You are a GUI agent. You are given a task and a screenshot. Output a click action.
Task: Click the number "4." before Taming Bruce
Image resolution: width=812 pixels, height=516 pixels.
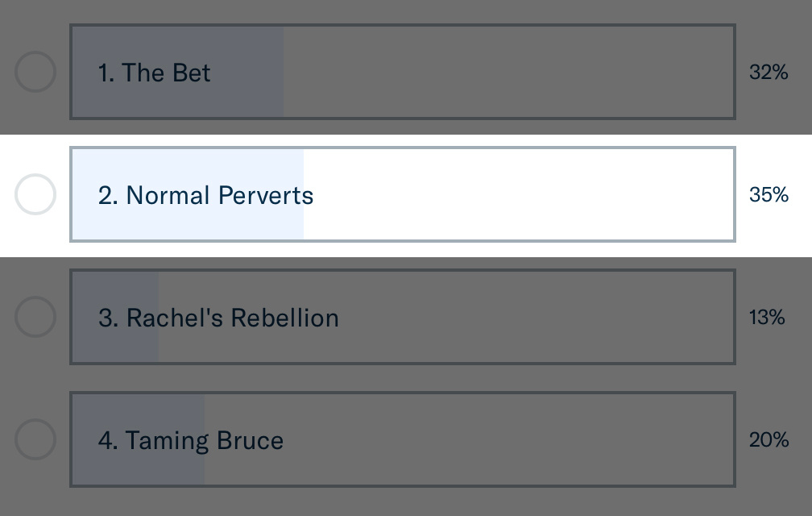(108, 441)
